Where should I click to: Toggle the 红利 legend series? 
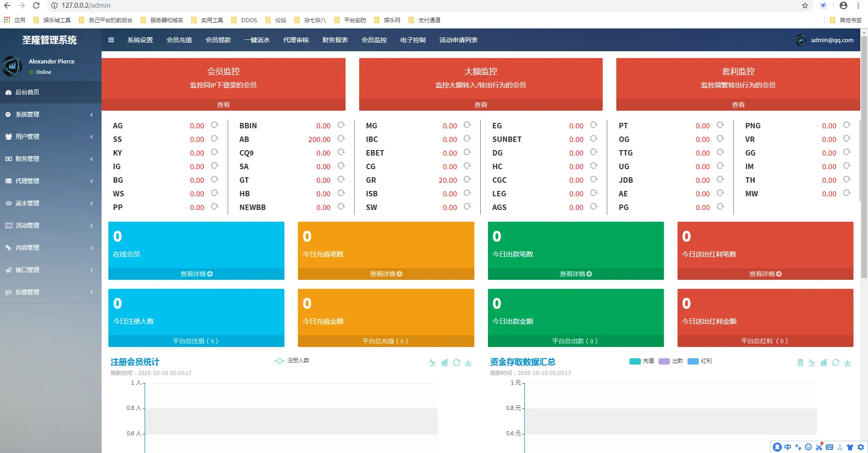tap(700, 361)
